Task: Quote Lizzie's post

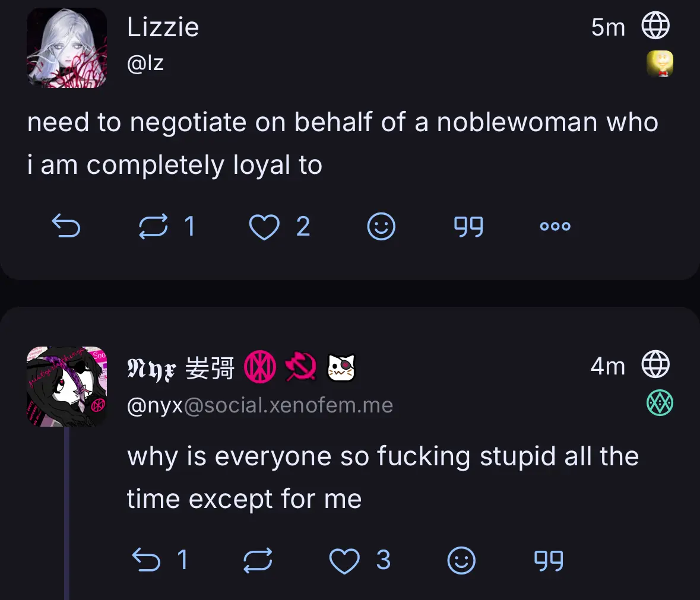Action: click(x=468, y=227)
